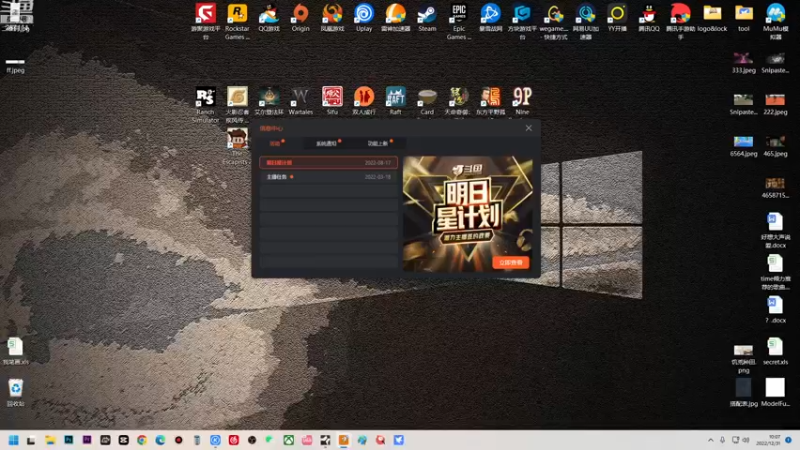Open the Steam desktop shortcut
Image resolution: width=800 pixels, height=450 pixels.
tap(427, 18)
